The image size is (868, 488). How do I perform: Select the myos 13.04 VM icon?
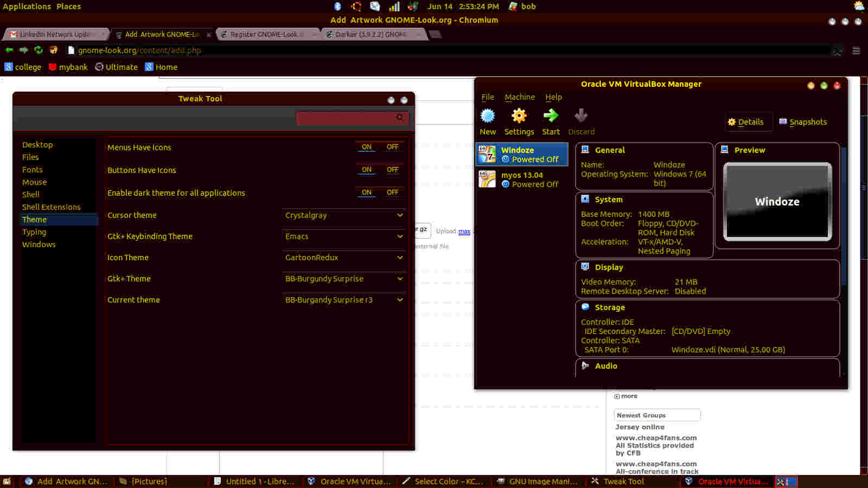click(x=487, y=179)
